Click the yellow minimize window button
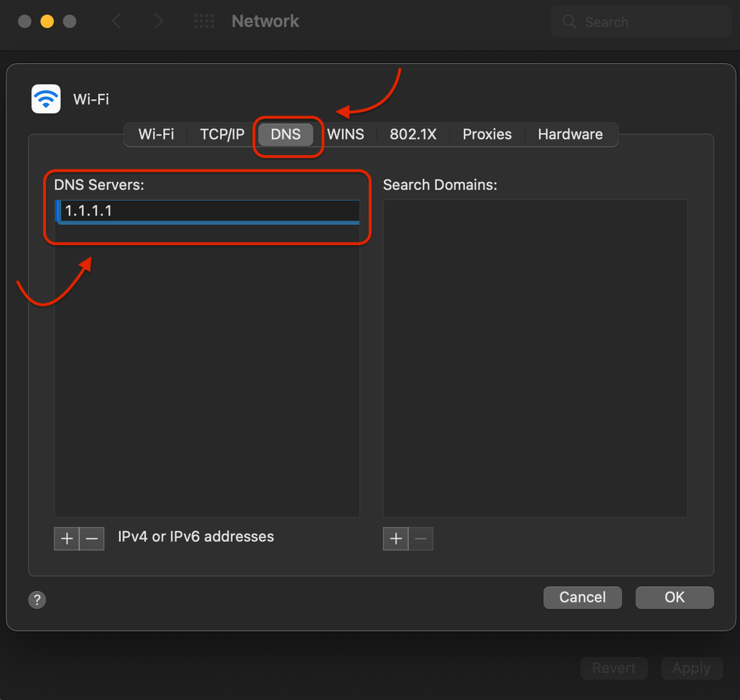 pyautogui.click(x=47, y=21)
